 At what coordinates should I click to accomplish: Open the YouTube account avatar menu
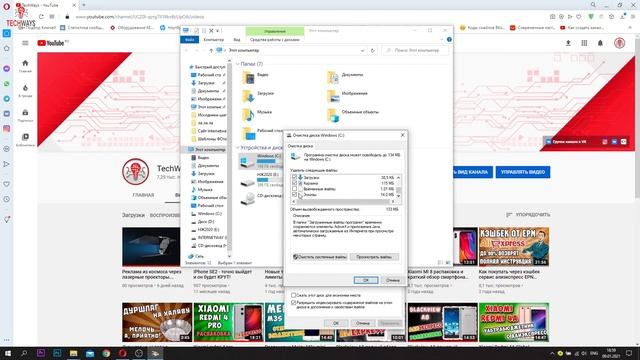[x=620, y=43]
